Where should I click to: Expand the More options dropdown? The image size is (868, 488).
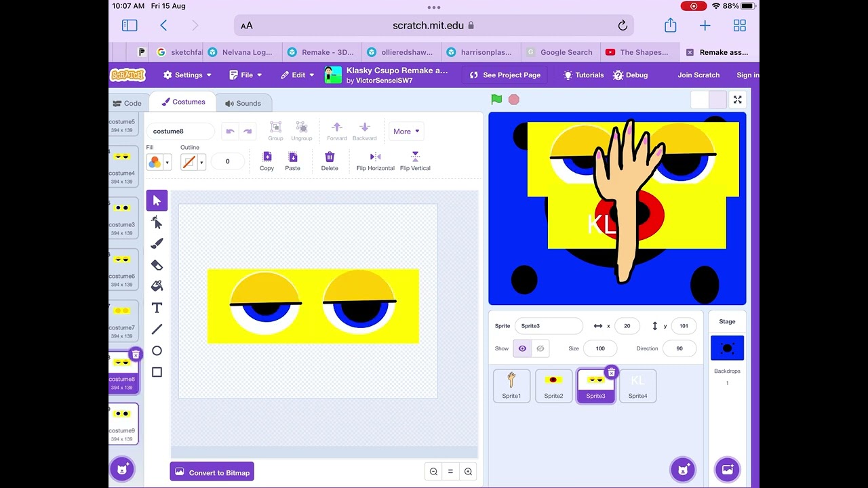coord(406,131)
